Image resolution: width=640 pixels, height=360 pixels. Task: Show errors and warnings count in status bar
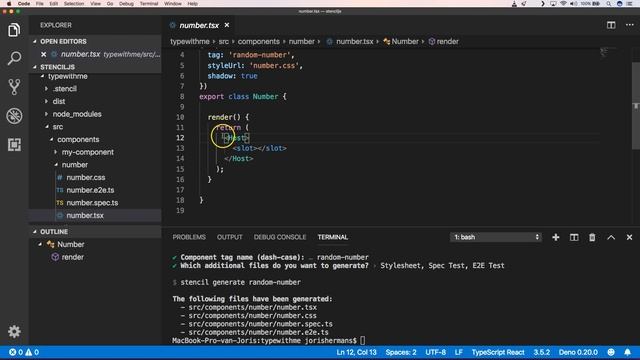(x=24, y=352)
